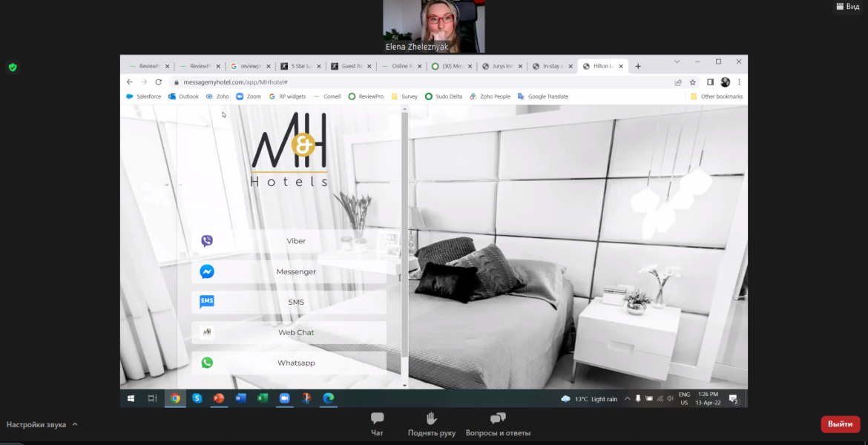The image size is (868, 445).
Task: Open Chrome three-dot menu
Action: point(739,82)
